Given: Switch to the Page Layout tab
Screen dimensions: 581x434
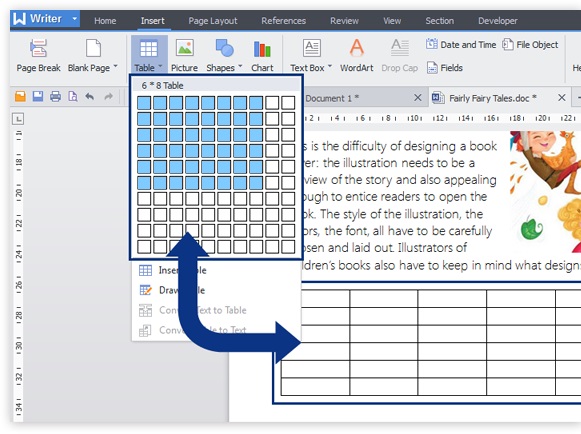Looking at the screenshot, I should coord(213,21).
